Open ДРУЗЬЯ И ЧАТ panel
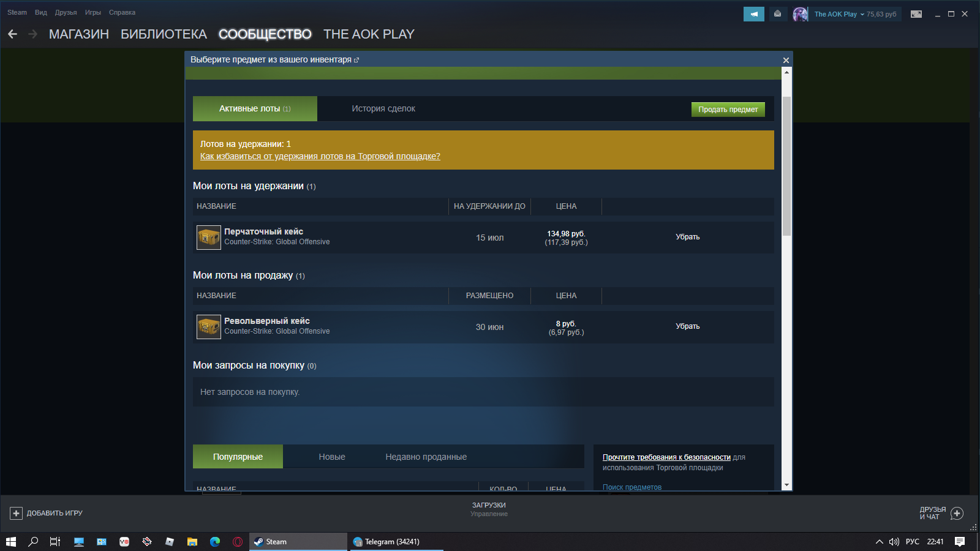 941,513
